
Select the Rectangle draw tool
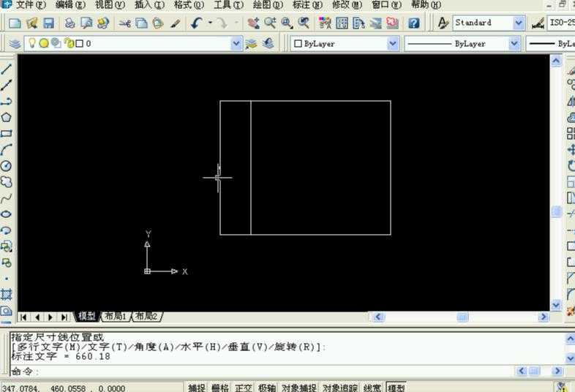[7, 134]
